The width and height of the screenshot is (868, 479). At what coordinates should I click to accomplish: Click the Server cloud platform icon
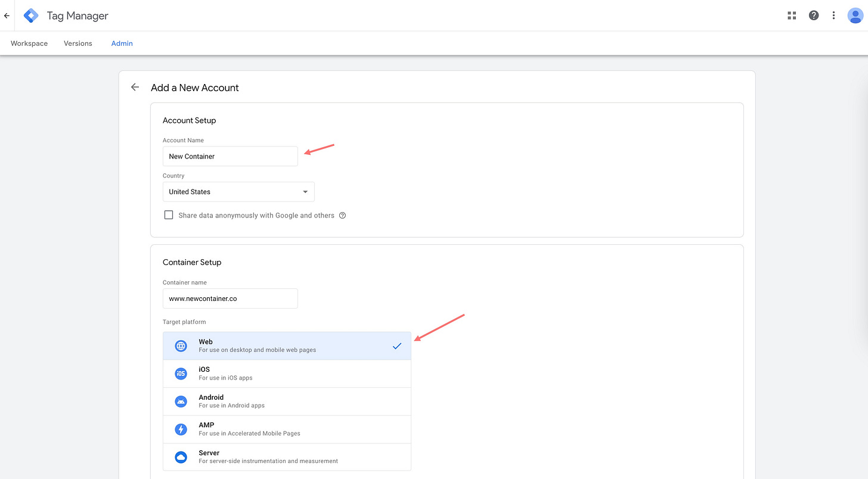pos(181,457)
